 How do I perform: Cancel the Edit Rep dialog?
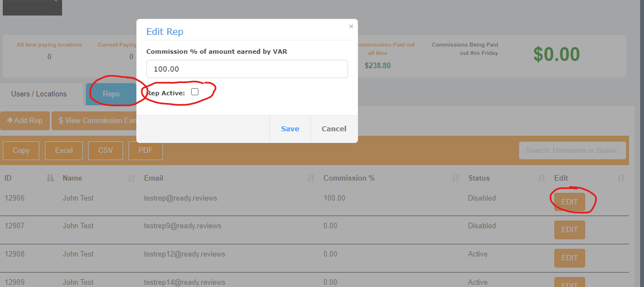point(334,129)
